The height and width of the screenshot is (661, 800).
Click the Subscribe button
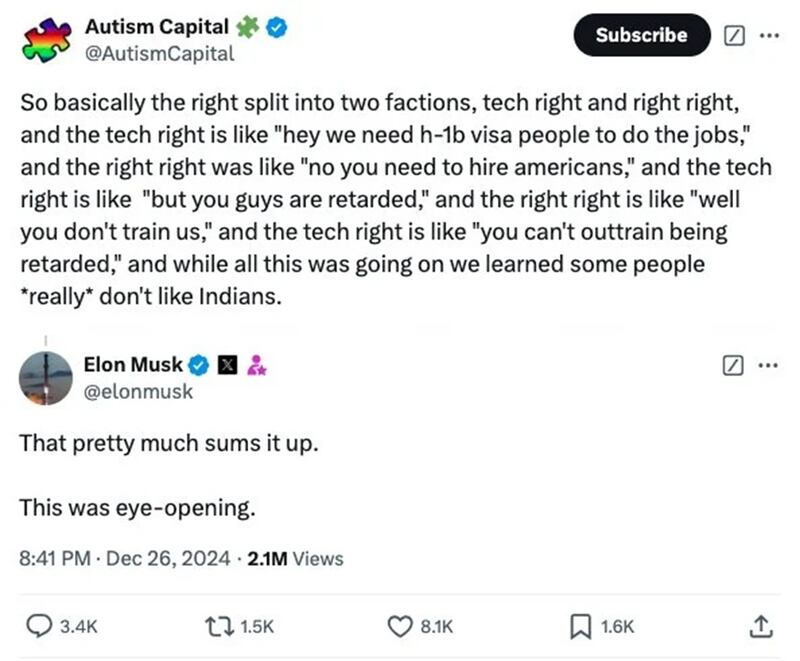click(641, 35)
